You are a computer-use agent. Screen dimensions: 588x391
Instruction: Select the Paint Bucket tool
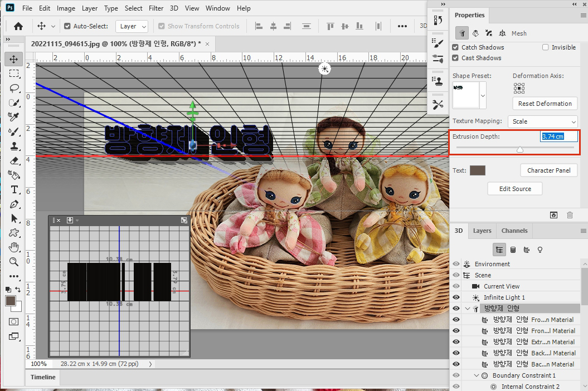tap(14, 175)
